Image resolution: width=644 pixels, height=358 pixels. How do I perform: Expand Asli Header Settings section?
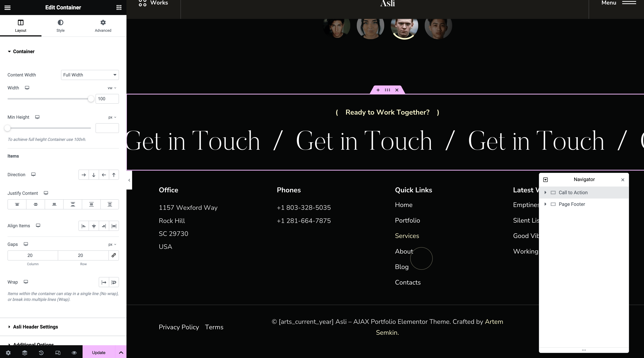35,327
